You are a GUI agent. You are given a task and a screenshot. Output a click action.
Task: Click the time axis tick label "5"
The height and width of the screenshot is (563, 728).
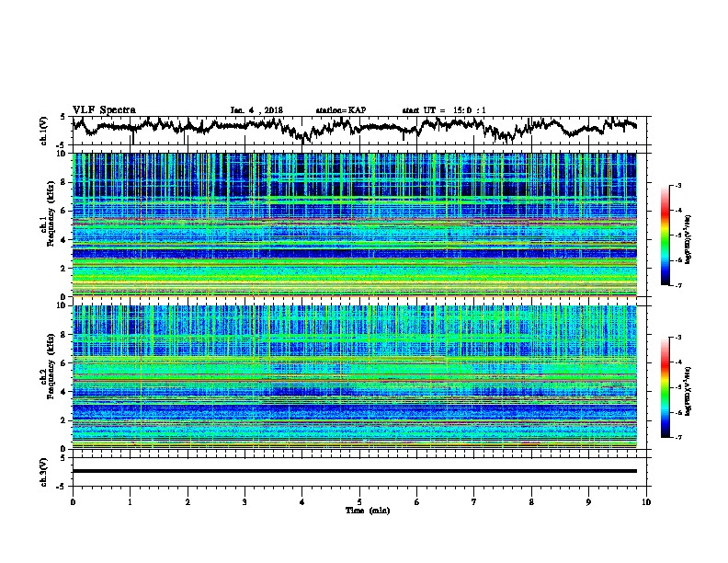359,502
